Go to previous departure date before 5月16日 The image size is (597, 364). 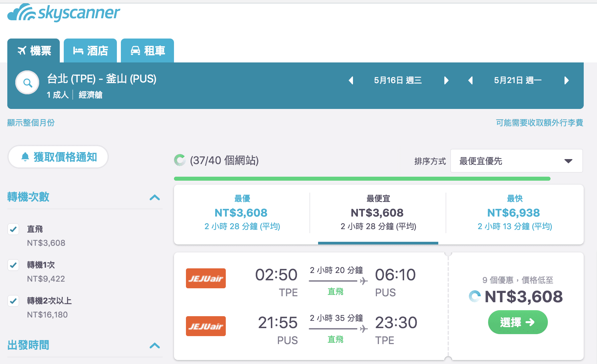click(x=351, y=80)
